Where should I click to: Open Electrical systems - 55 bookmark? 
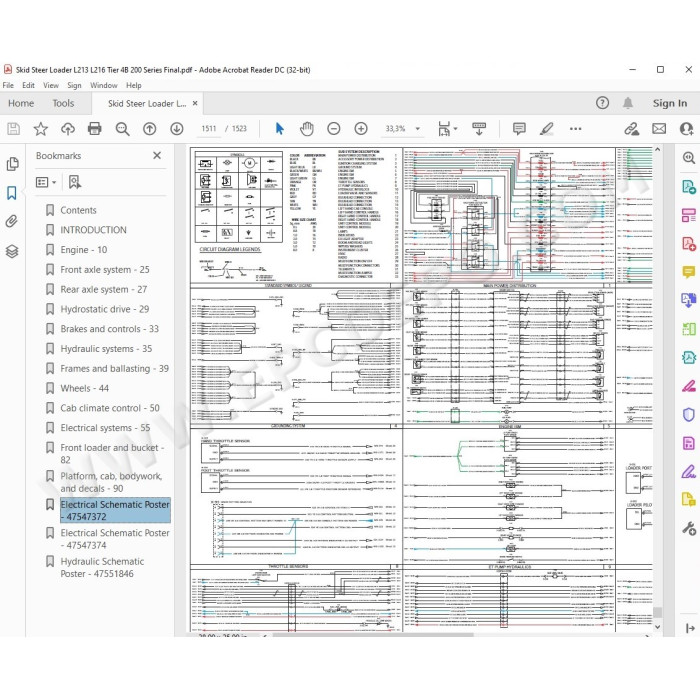[x=105, y=428]
